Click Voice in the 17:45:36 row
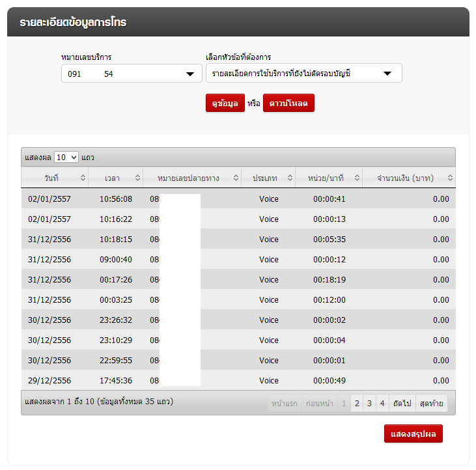 269,380
